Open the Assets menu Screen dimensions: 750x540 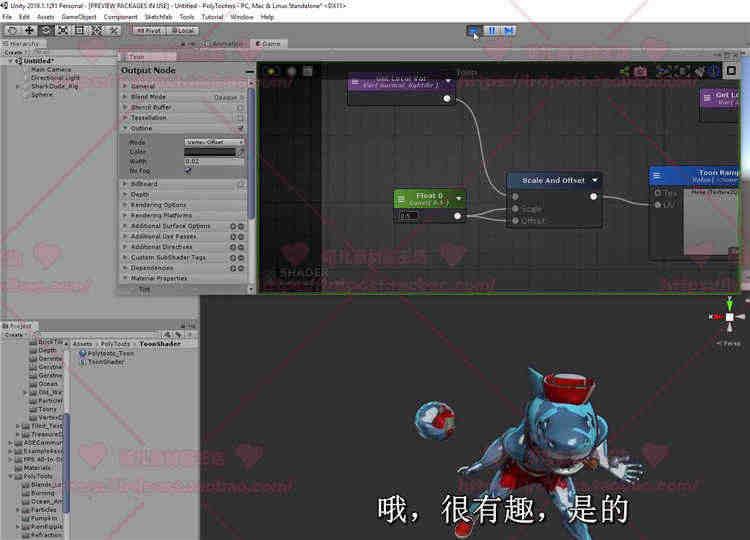point(45,17)
